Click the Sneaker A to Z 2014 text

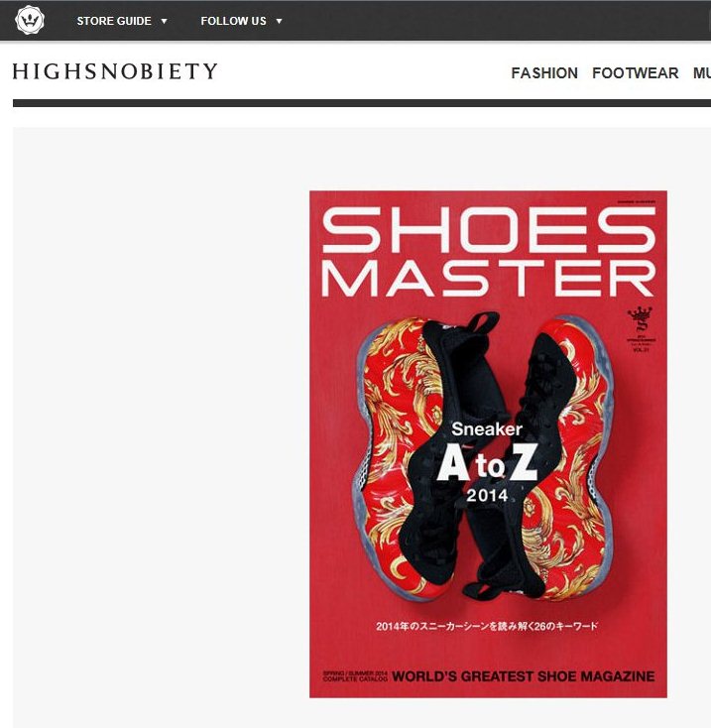(x=487, y=461)
